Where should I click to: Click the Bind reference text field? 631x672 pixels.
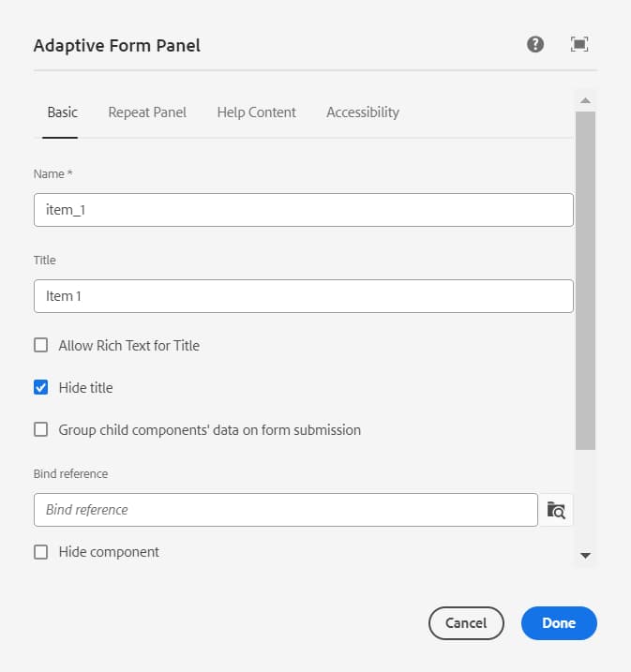click(x=285, y=510)
